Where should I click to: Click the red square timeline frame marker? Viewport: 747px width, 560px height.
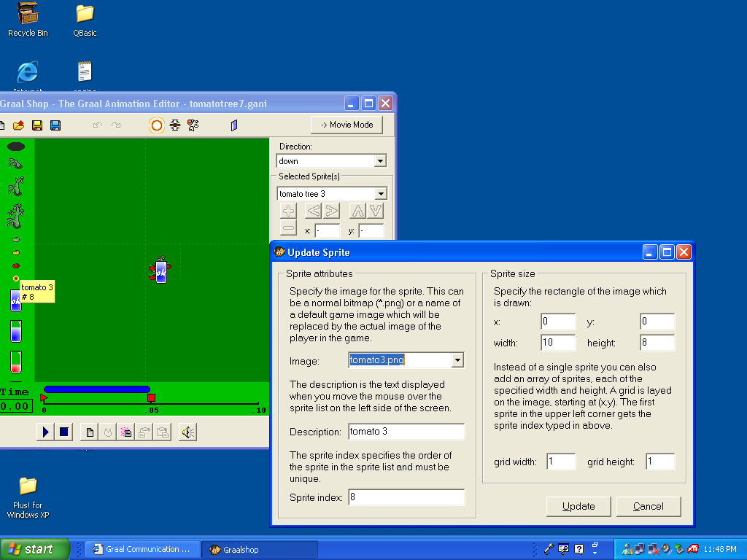[x=151, y=397]
